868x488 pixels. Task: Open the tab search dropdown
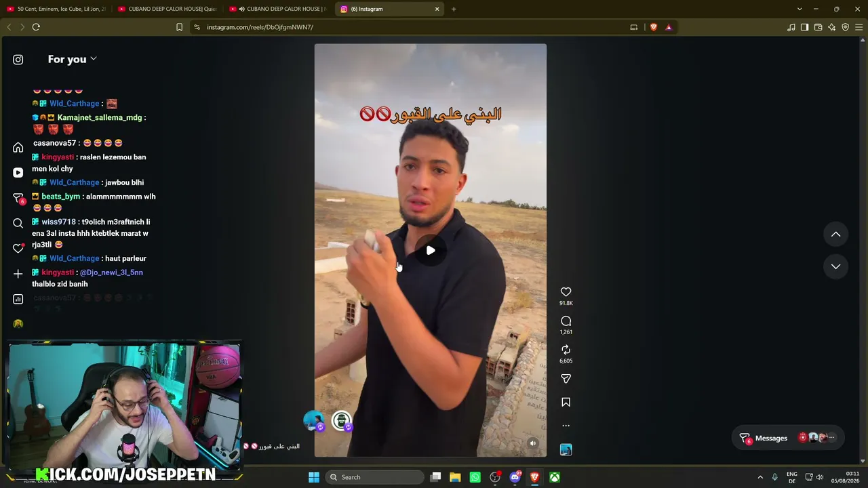click(800, 9)
